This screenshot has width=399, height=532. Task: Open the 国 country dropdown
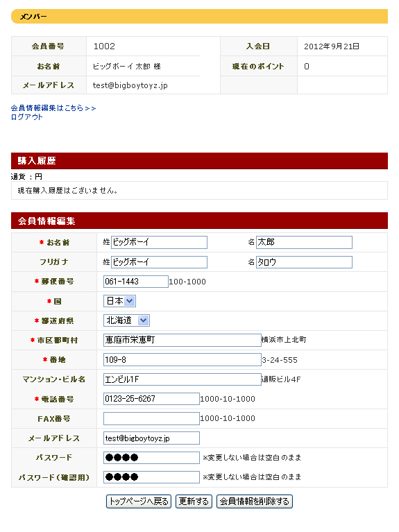pos(119,301)
